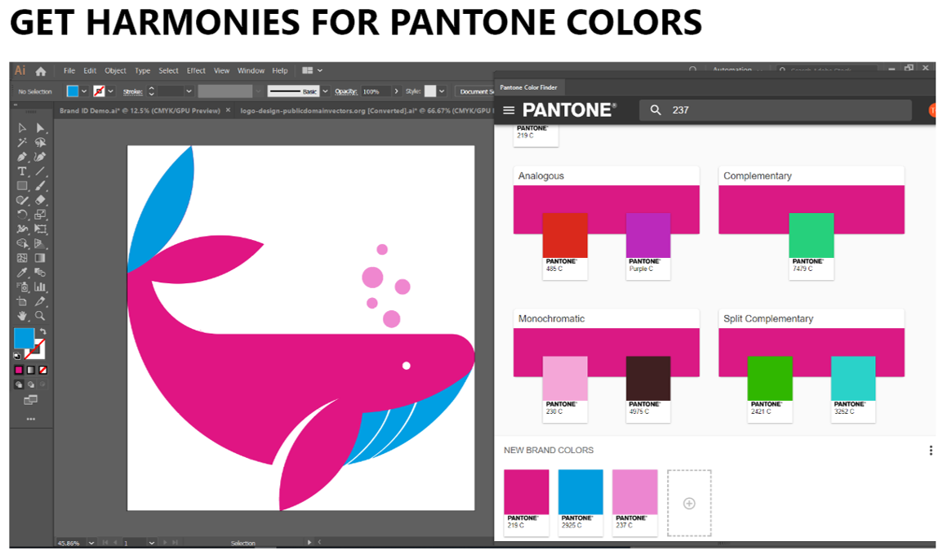Open graphic Style dropdown
The height and width of the screenshot is (560, 947).
point(442,91)
